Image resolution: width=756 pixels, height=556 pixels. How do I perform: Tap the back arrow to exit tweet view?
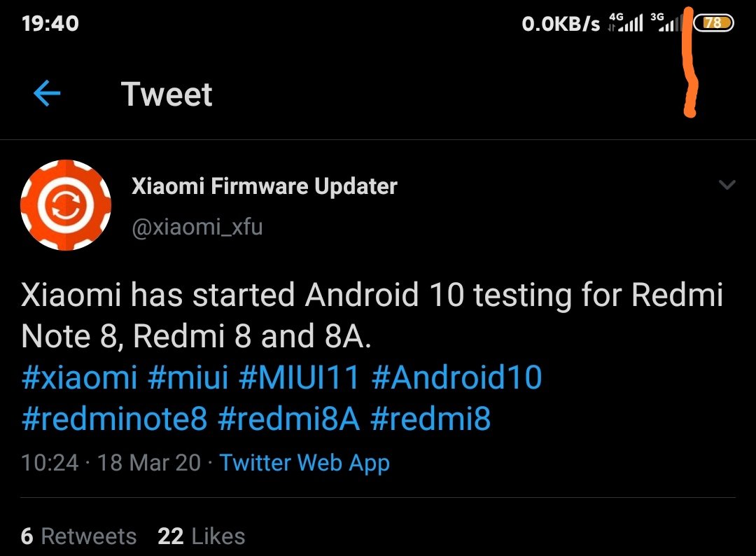click(46, 94)
